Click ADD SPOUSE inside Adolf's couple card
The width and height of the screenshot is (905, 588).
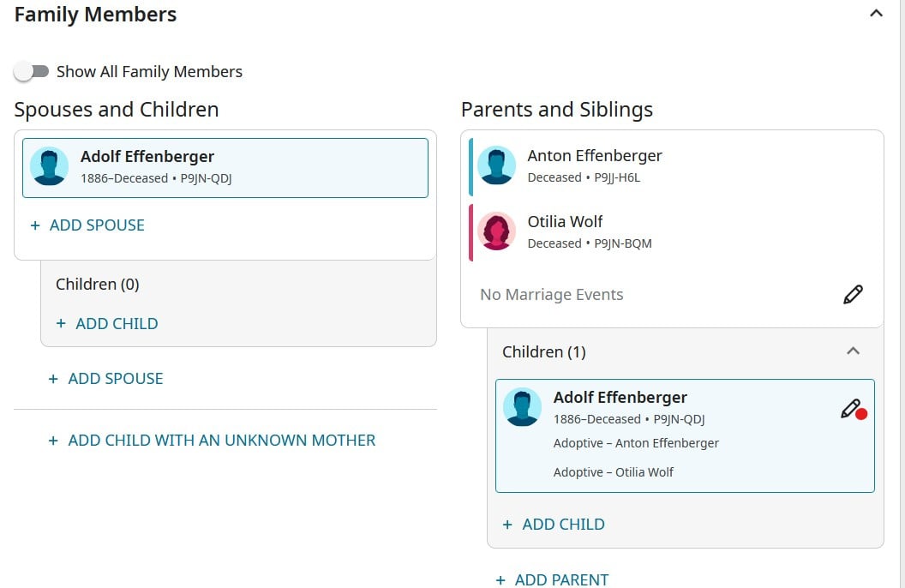[87, 225]
